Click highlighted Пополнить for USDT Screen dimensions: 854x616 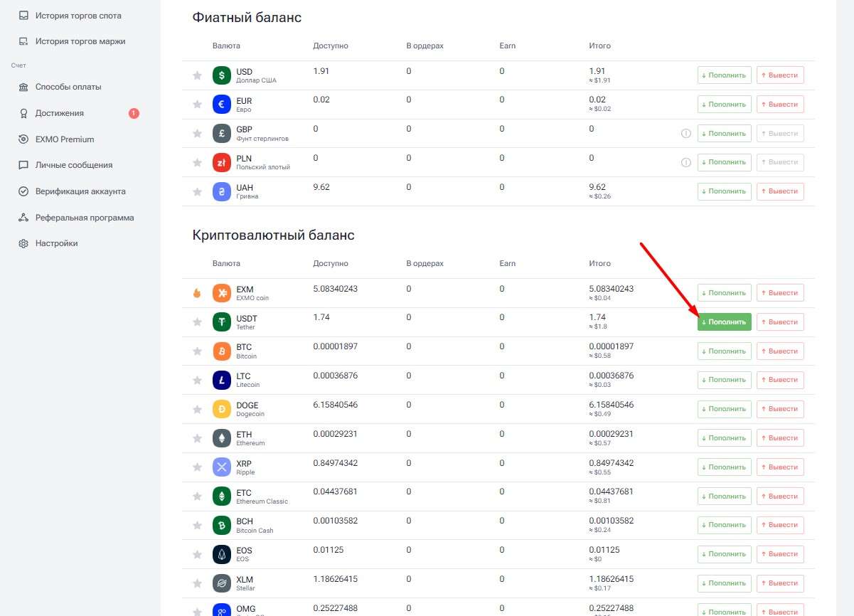724,322
